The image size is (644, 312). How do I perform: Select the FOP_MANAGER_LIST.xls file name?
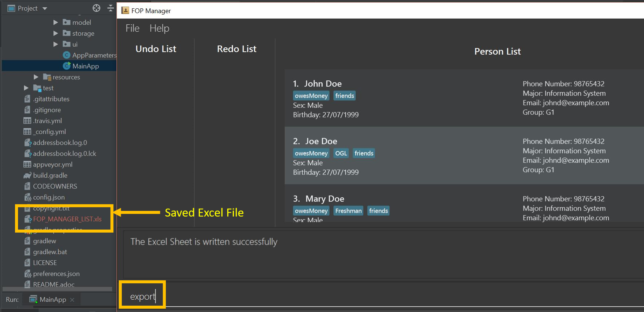click(67, 219)
